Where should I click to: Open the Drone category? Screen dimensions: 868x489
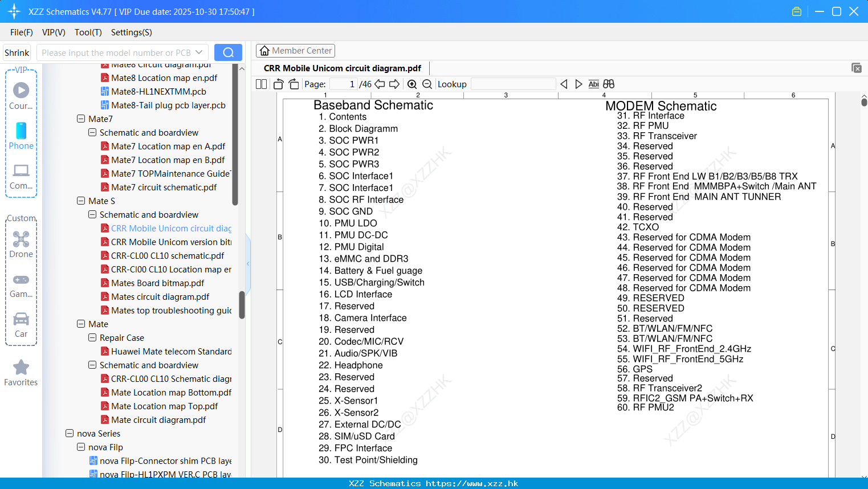click(x=21, y=244)
